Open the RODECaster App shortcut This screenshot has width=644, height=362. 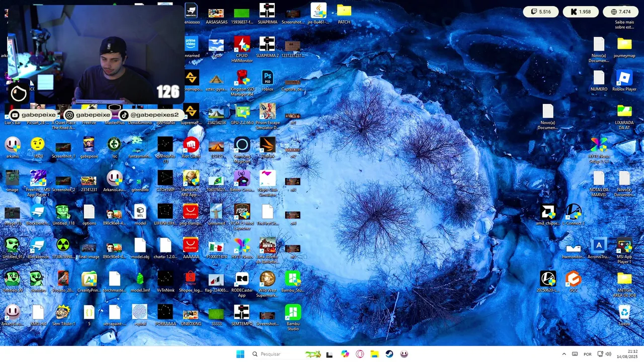pos(242,285)
